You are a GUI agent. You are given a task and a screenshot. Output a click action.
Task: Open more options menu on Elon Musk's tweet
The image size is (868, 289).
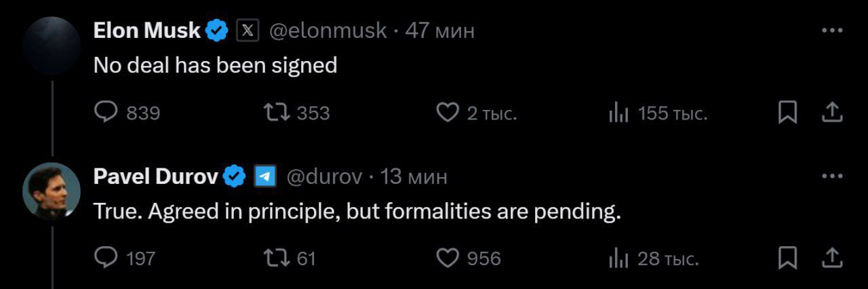click(832, 31)
